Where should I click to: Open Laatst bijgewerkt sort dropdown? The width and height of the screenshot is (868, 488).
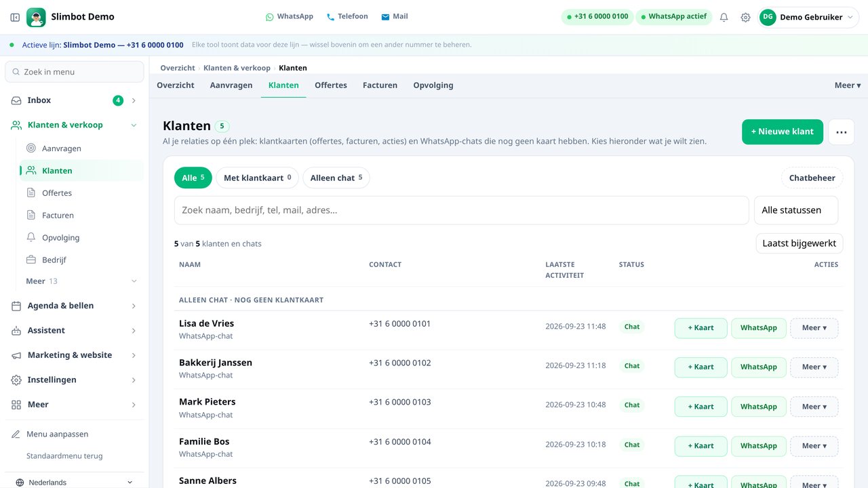pos(799,243)
